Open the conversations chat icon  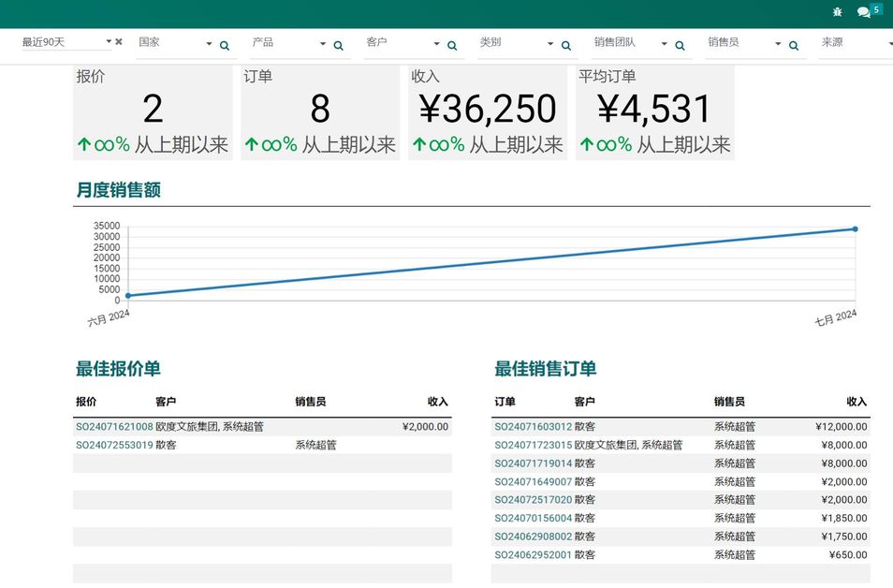point(864,12)
